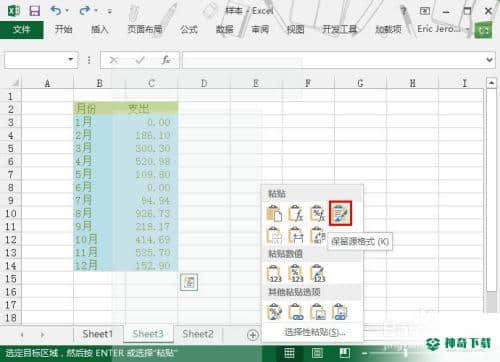
Task: Click the Undo arrow icon
Action: click(55, 11)
